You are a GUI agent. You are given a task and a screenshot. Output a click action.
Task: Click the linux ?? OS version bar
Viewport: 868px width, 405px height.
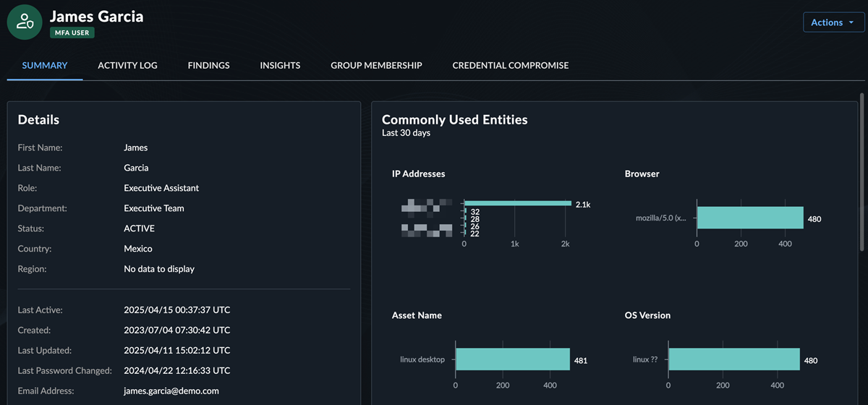733,359
